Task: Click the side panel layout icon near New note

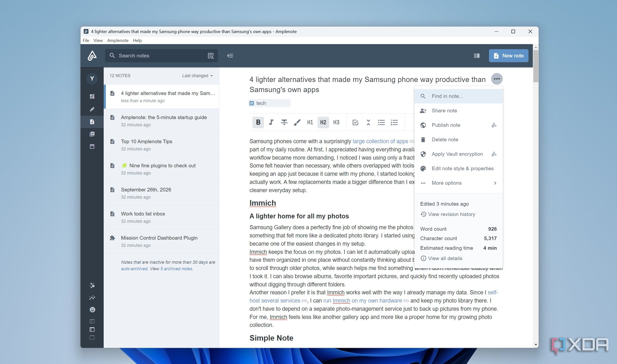Action: [476, 56]
